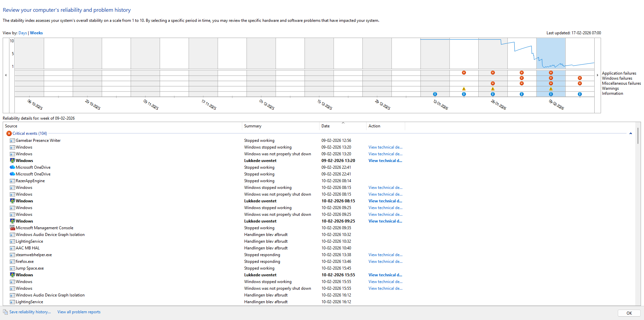Open the Save reliability history link
This screenshot has height=320, width=644.
tap(30, 312)
